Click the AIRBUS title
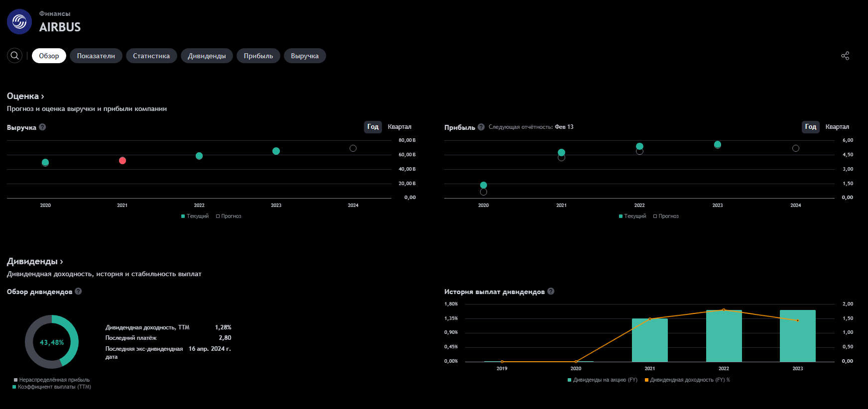This screenshot has width=868, height=409. 60,27
